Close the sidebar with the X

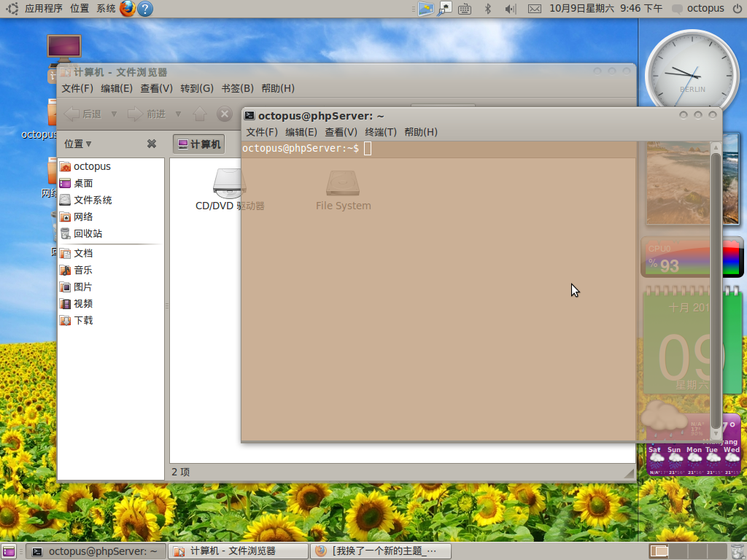152,144
